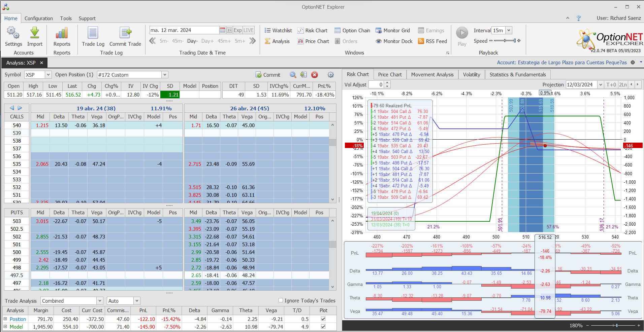Screen dimensions: 644x332
Task: Open the #172 Custom position dropdown
Action: [165, 75]
